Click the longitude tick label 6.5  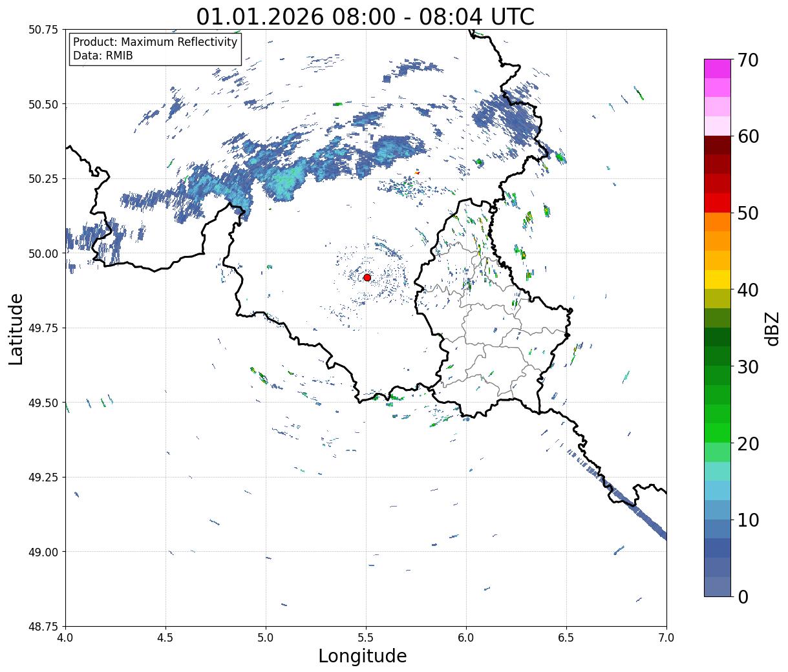[x=566, y=638]
